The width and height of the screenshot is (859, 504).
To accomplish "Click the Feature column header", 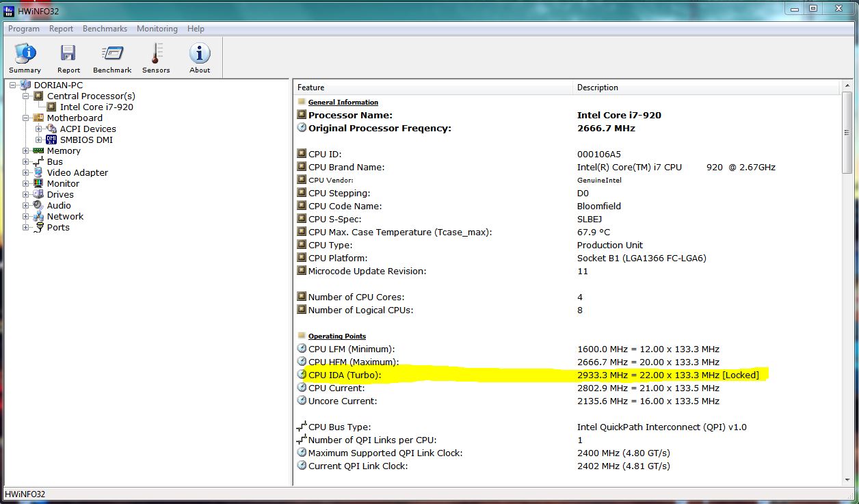I will 433,88.
